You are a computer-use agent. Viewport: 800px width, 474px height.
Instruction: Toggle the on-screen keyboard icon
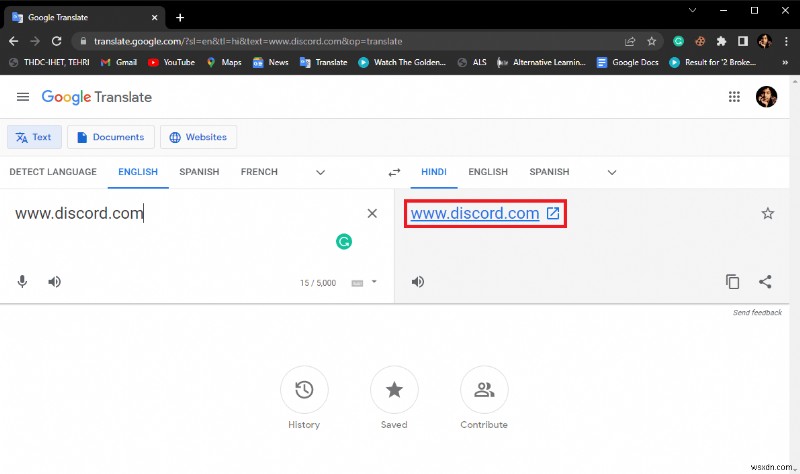[x=357, y=283]
